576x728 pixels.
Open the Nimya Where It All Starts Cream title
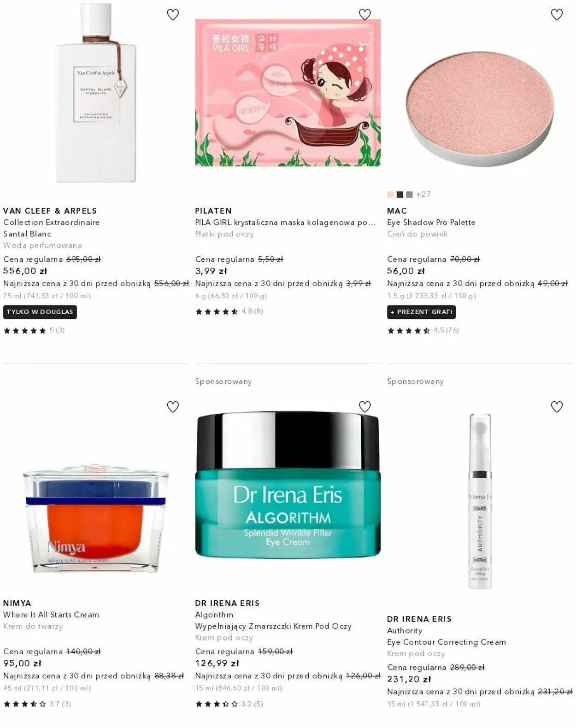(x=51, y=615)
